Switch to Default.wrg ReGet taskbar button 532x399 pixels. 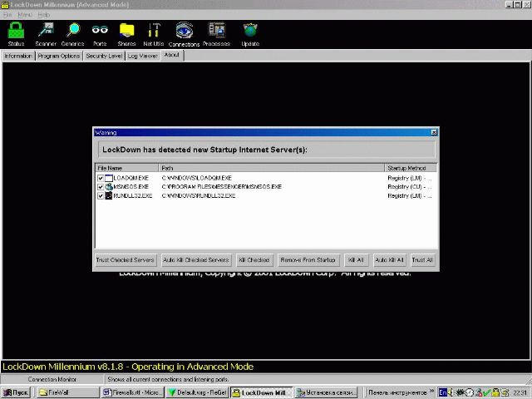pos(198,392)
